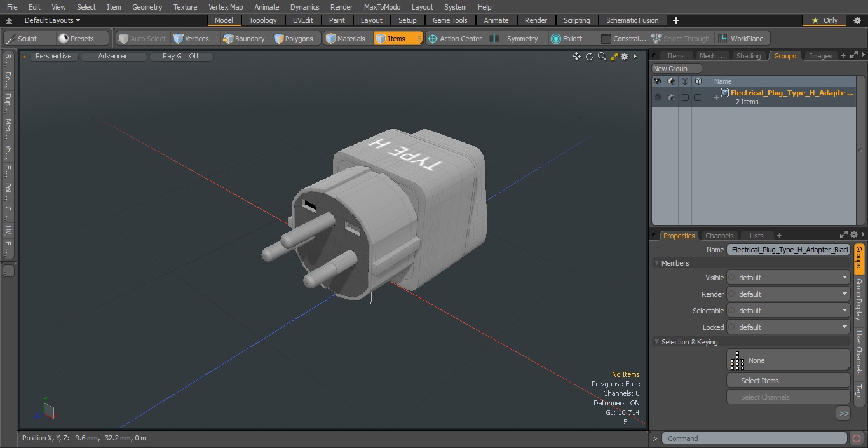Screen dimensions: 868x448
Task: Click the channel hierarchy keying icon
Action: point(737,360)
